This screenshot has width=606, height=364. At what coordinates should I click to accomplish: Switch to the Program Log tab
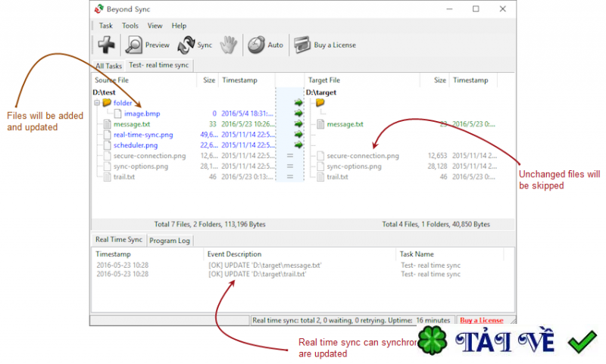[x=169, y=241]
